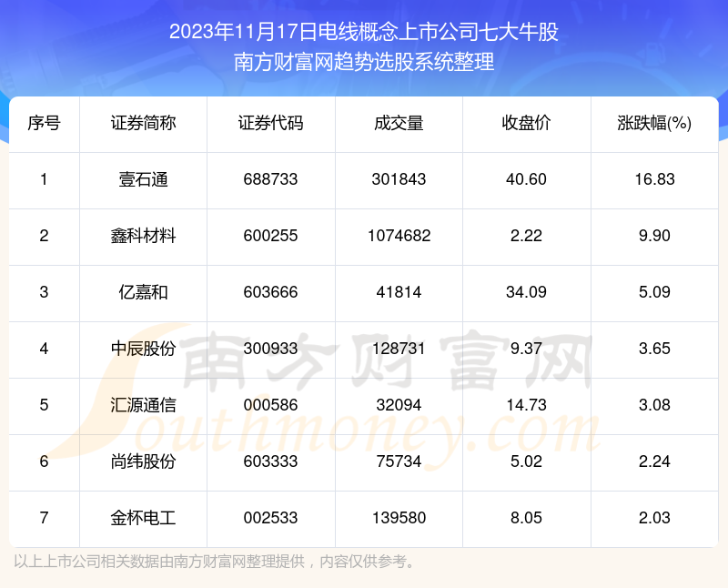728x588 pixels.
Task: Click rank number 4 in 中辰股份 row
Action: [x=44, y=349]
